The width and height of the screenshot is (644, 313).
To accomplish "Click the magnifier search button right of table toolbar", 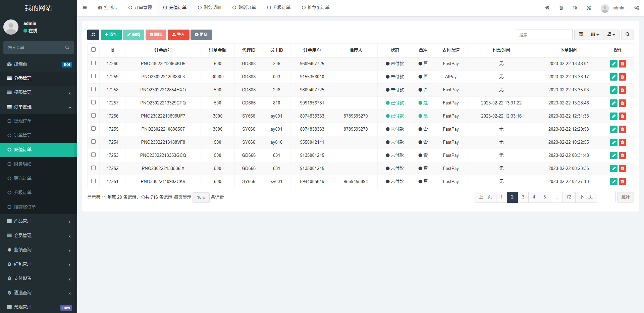I will (627, 35).
